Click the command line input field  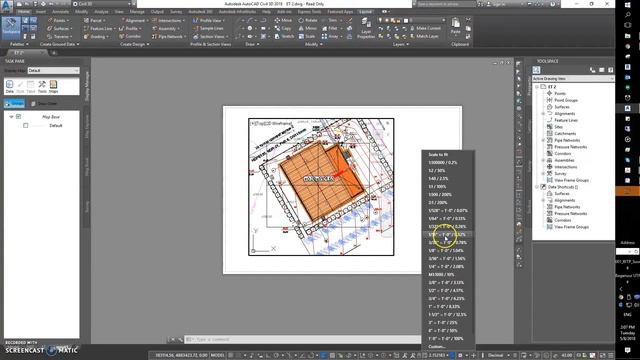click(x=304, y=340)
